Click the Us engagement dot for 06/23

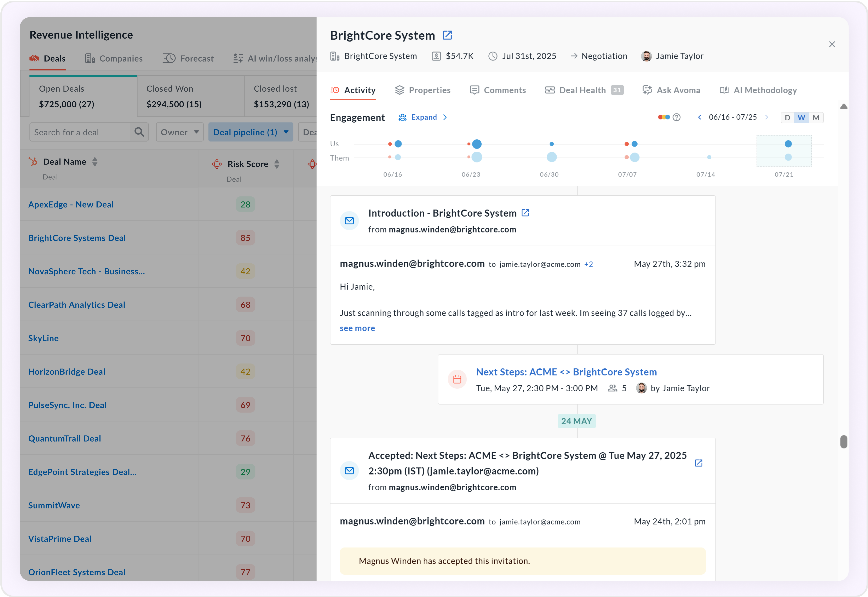(476, 144)
